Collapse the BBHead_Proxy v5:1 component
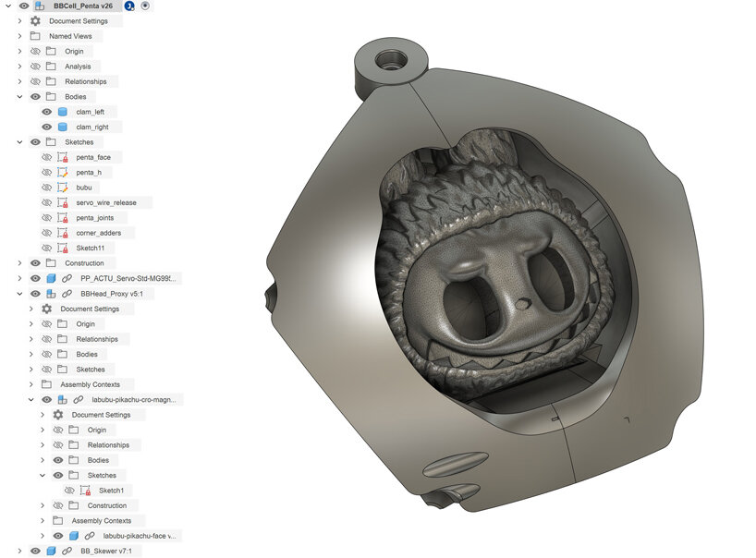This screenshot has height=558, width=756. [x=19, y=294]
